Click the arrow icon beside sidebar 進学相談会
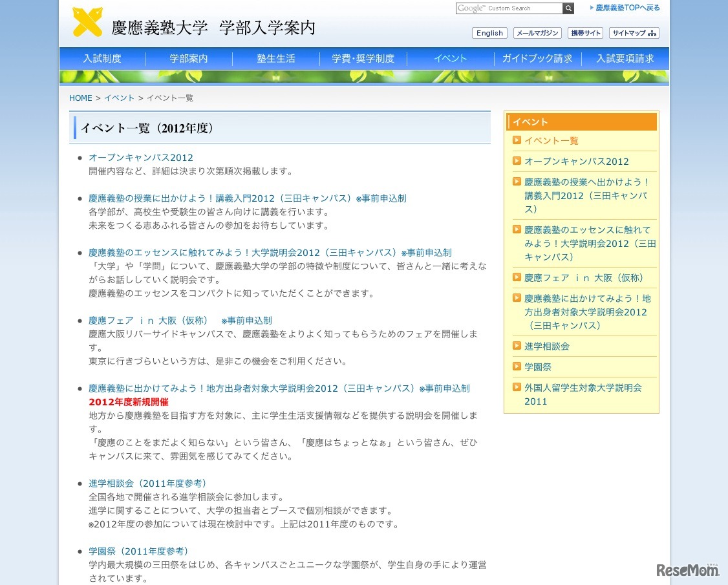728x585 pixels. [517, 346]
